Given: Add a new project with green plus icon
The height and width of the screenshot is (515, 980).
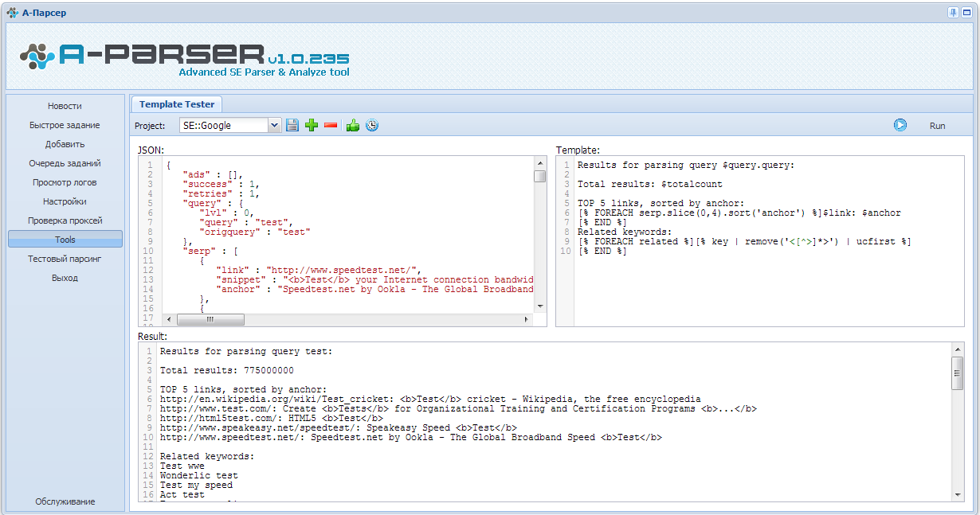Looking at the screenshot, I should [312, 125].
